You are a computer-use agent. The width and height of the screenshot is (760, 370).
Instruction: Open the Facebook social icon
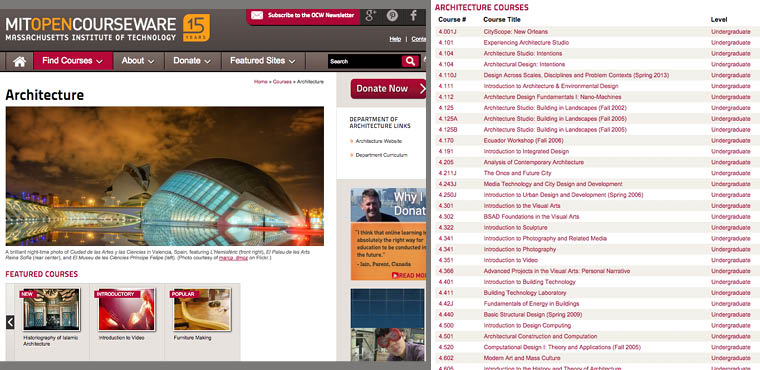[413, 16]
